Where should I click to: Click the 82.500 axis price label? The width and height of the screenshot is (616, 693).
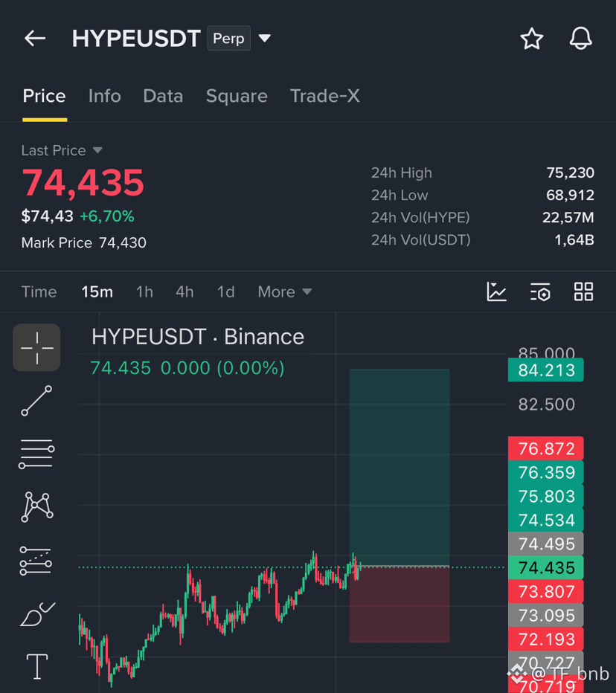tap(547, 404)
